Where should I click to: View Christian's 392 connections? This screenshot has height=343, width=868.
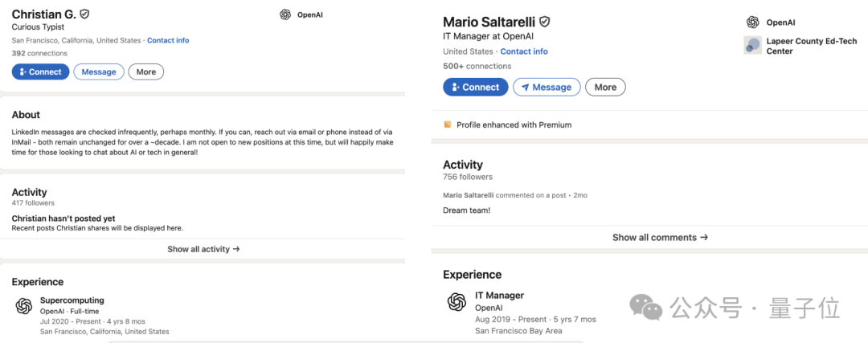coord(39,53)
